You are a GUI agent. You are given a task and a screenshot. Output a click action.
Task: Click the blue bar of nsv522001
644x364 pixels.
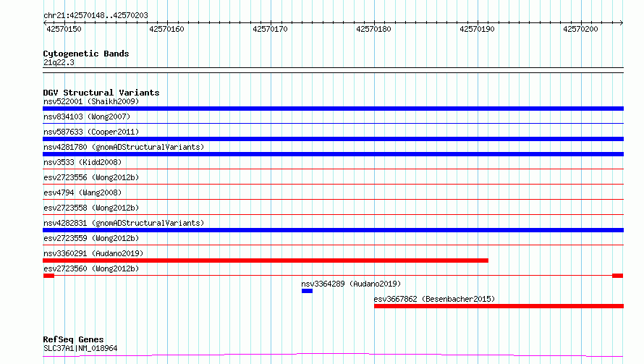[x=333, y=109]
